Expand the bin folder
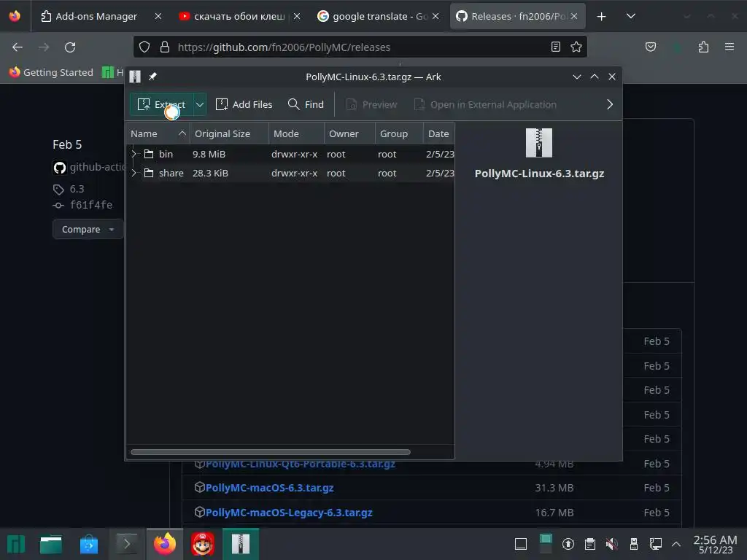Image resolution: width=747 pixels, height=560 pixels. (x=134, y=154)
